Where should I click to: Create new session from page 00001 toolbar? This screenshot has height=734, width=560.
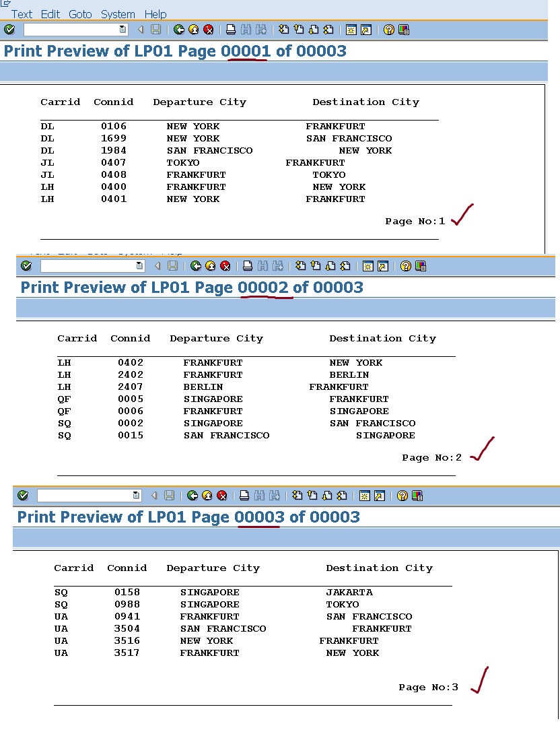click(x=351, y=30)
